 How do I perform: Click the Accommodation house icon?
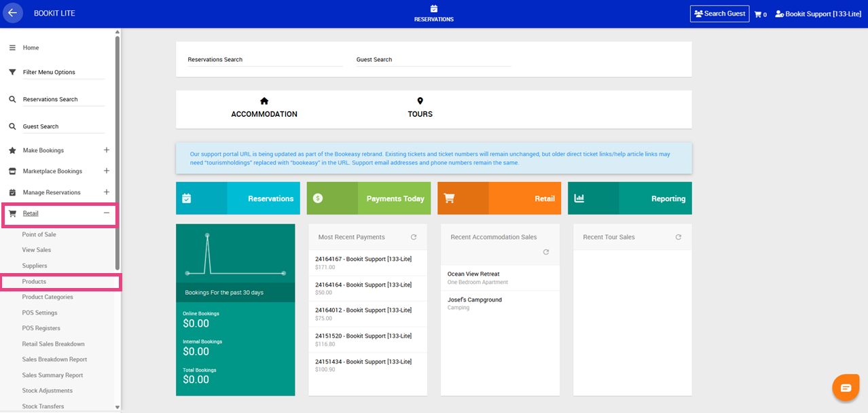264,101
